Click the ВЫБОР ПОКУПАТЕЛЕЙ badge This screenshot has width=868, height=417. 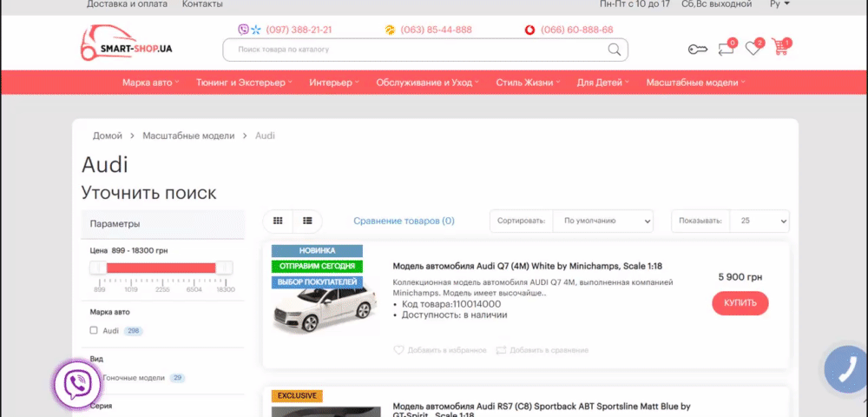(x=317, y=282)
